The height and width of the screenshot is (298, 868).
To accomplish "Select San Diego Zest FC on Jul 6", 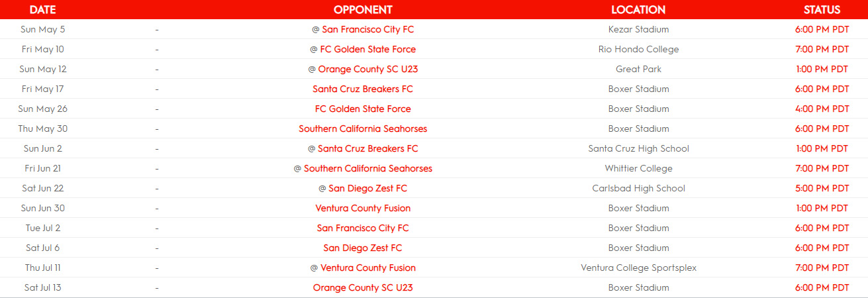I will [363, 248].
